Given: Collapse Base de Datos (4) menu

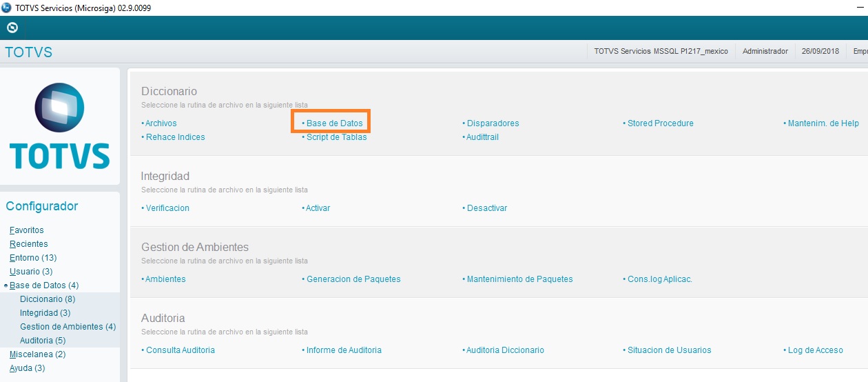Looking at the screenshot, I should point(44,285).
